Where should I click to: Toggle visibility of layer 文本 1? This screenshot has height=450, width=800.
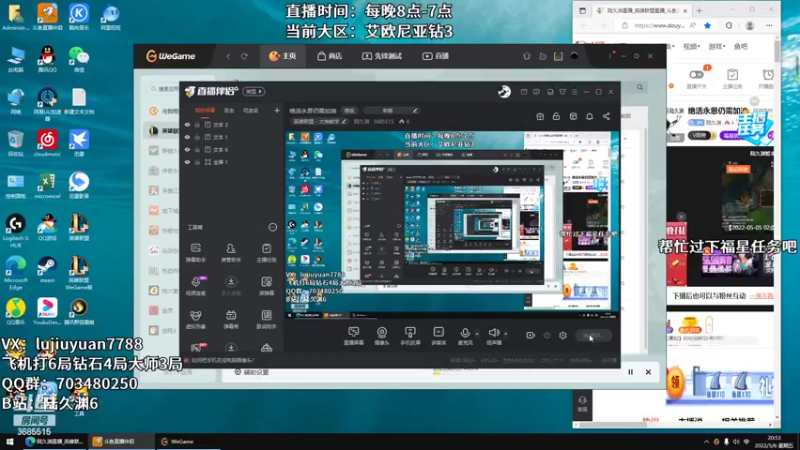point(187,137)
